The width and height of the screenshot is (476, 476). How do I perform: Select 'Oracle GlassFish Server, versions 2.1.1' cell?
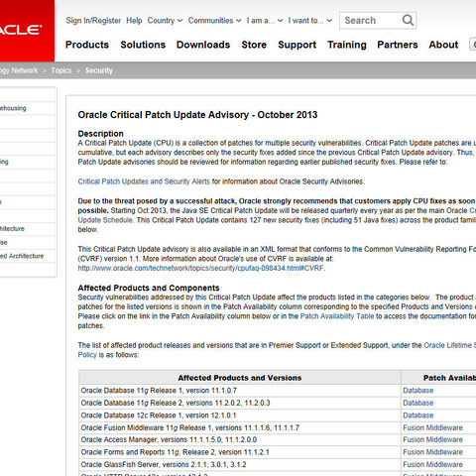click(x=240, y=464)
